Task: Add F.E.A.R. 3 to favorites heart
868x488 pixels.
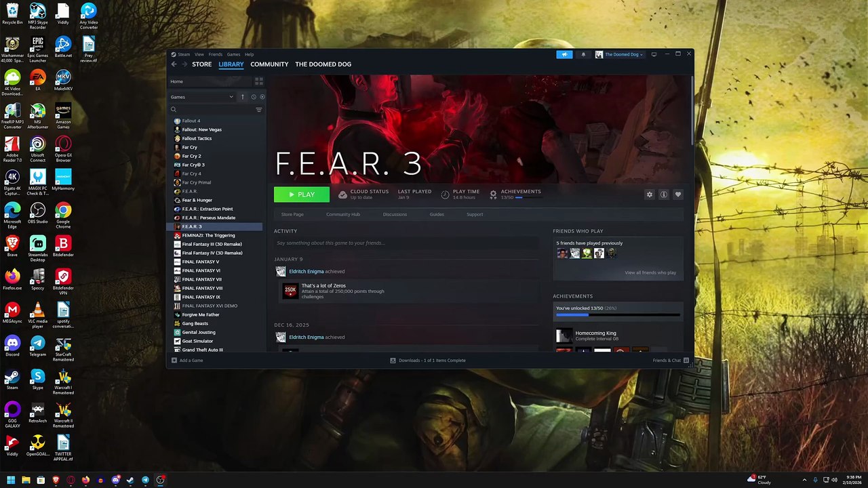Action: 677,195
